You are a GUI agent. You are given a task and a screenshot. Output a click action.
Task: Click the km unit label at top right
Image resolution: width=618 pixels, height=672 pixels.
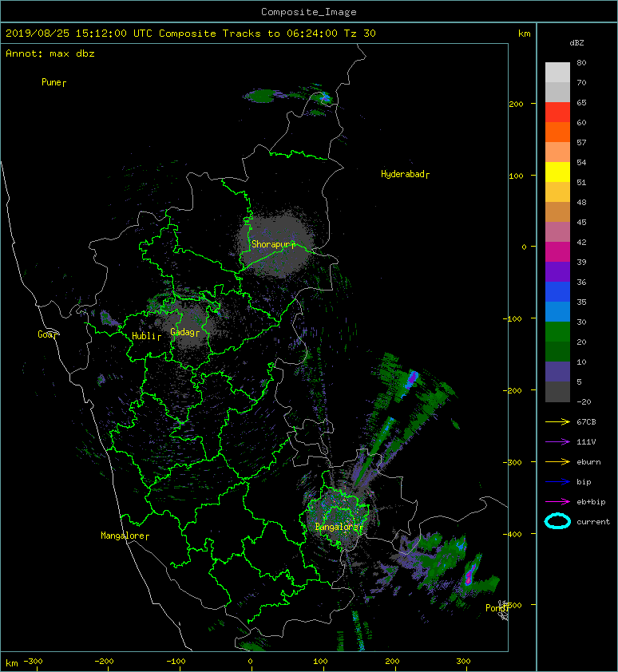[x=524, y=34]
